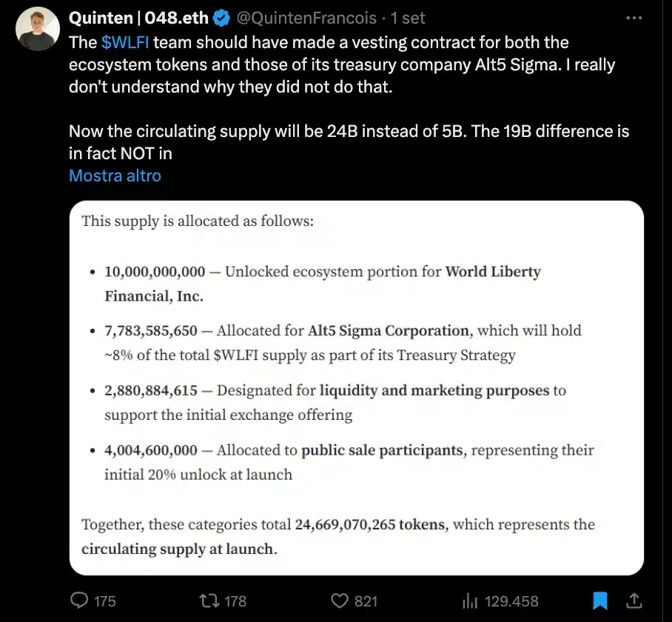
Task: Open the ellipsis more options icon
Action: [x=633, y=17]
